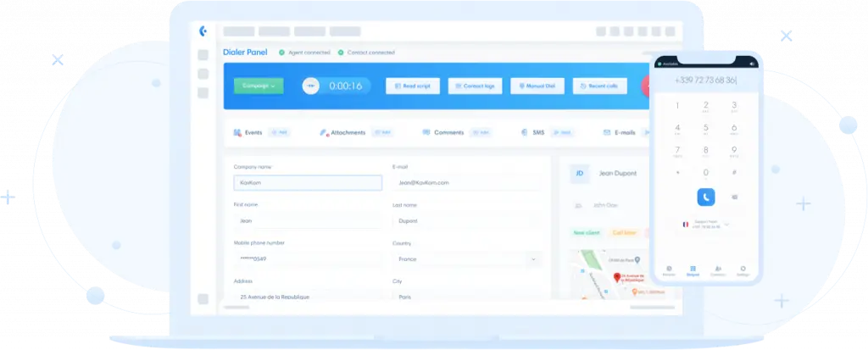
Task: Tap the backspace icon on the phone dialpad
Action: point(734,197)
